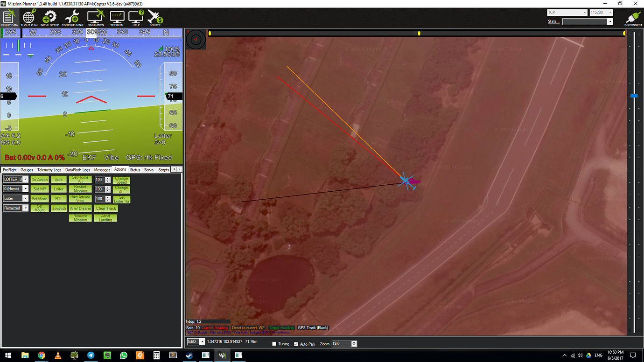Expand the waypoint selector showing 0 (Home)
Image resolution: width=644 pixels, height=362 pixels.
[15, 188]
